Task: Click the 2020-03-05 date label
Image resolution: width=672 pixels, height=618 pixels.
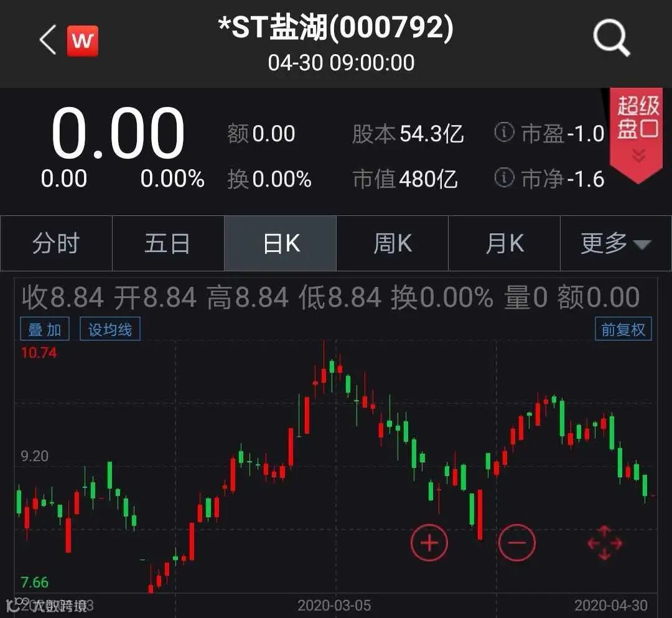Action: click(334, 605)
